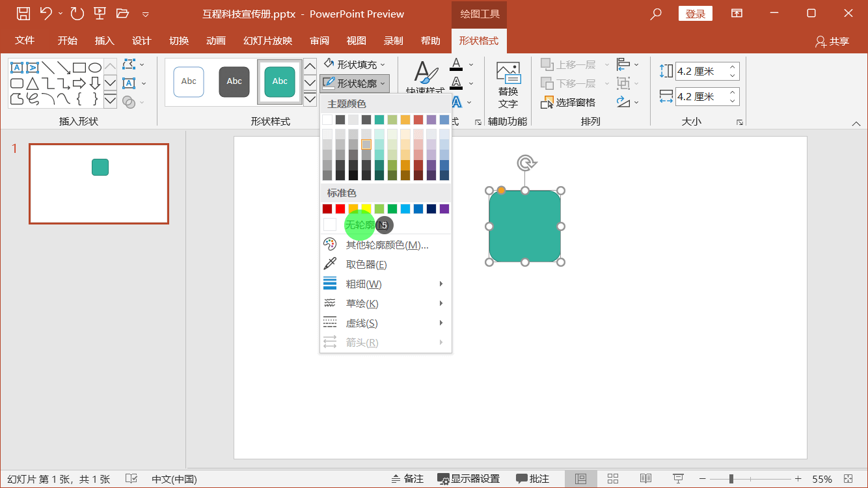Select No Outline (无轮廓) option
This screenshot has width=868, height=488.
point(386,225)
